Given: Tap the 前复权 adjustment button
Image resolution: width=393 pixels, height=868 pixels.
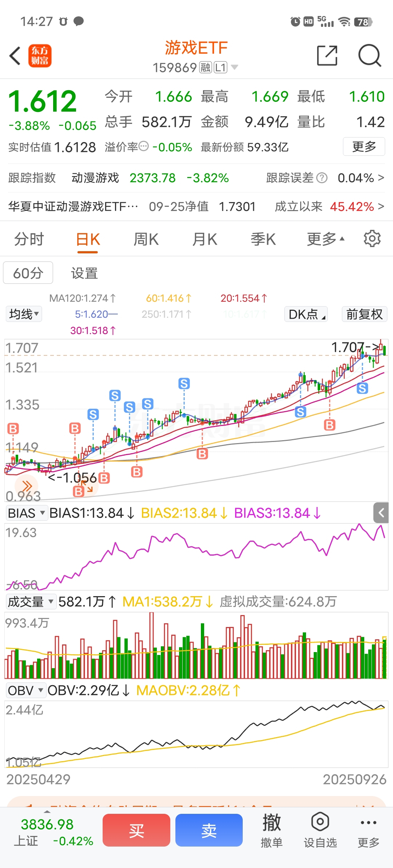Looking at the screenshot, I should click(x=364, y=314).
